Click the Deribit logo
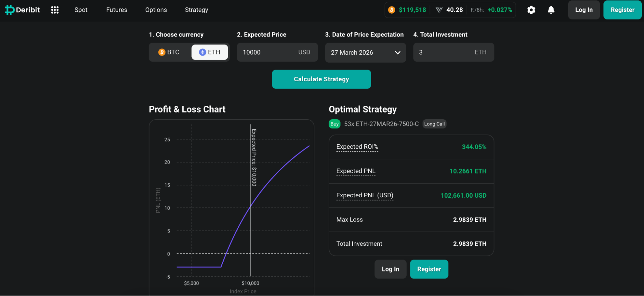This screenshot has width=644, height=296. 22,10
